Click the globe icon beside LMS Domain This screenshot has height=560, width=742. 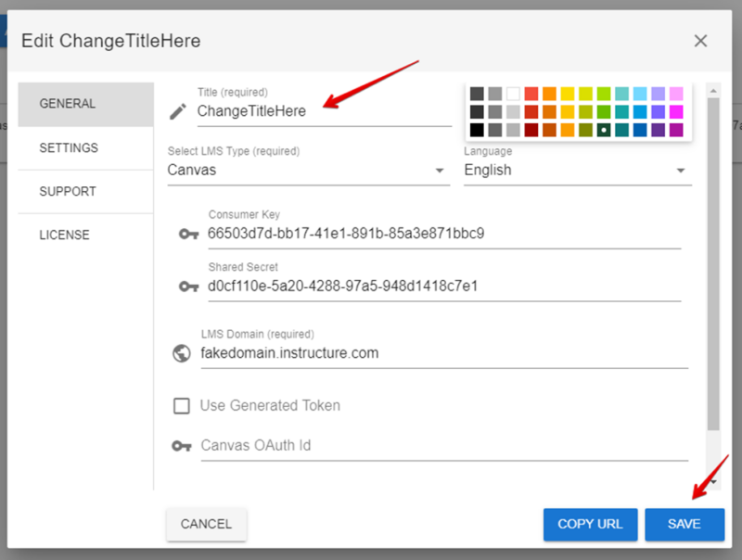click(182, 353)
